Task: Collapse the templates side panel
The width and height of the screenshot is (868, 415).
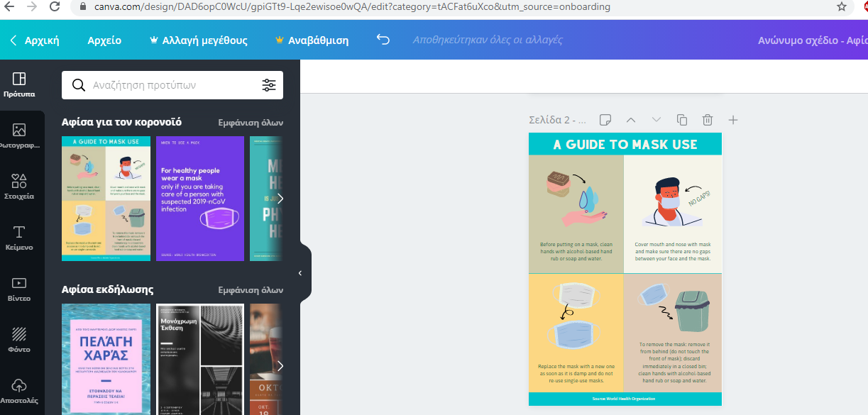Action: tap(300, 273)
